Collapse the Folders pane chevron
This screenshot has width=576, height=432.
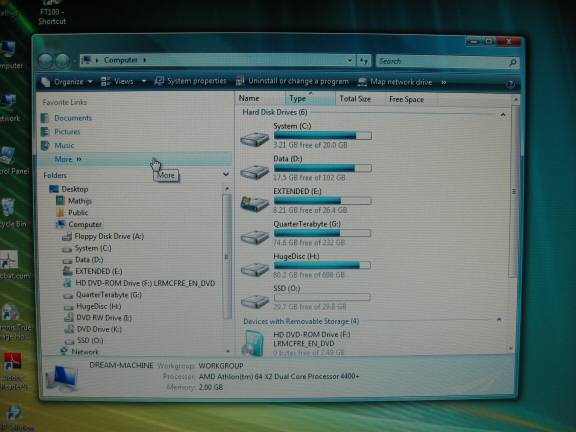(226, 174)
